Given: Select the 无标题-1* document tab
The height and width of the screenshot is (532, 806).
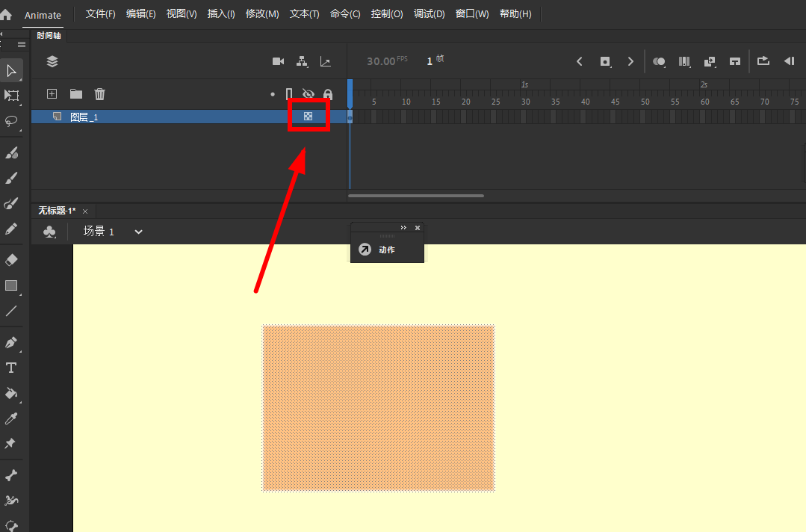Looking at the screenshot, I should (x=57, y=211).
